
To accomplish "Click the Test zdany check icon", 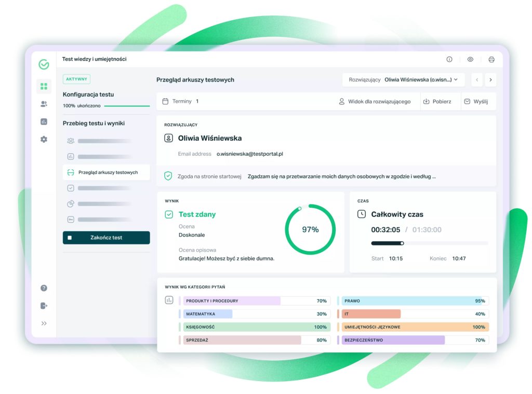I will [169, 214].
